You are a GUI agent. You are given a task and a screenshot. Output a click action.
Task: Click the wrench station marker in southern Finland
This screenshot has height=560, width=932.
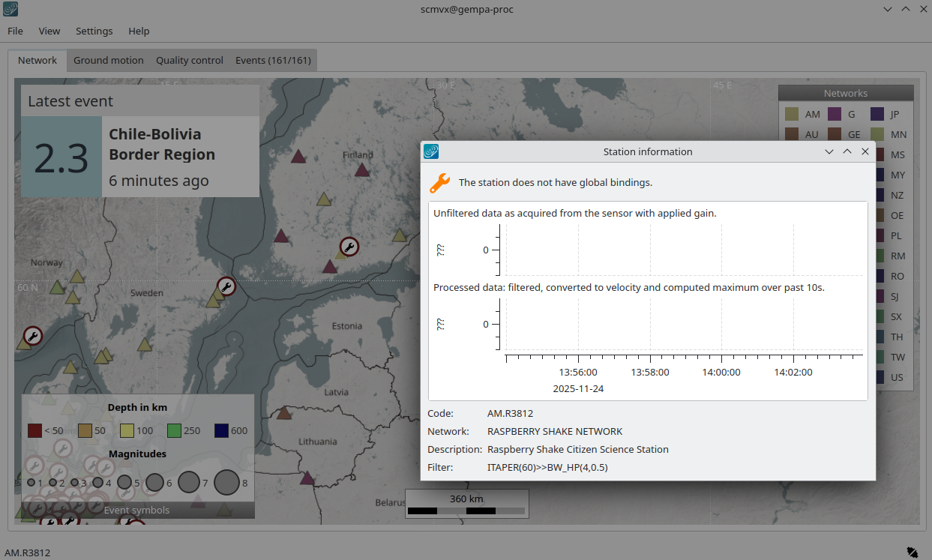(349, 246)
